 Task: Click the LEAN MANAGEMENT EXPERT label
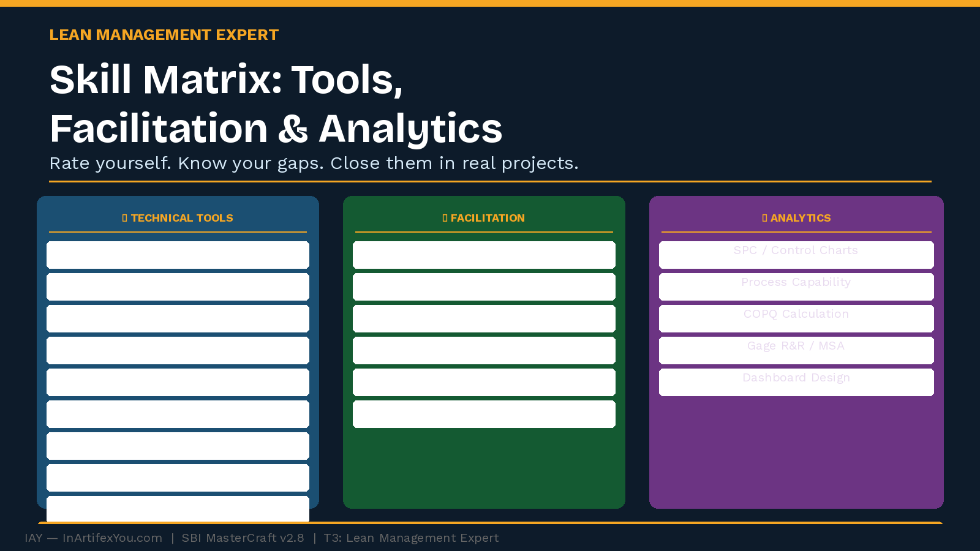tap(164, 35)
